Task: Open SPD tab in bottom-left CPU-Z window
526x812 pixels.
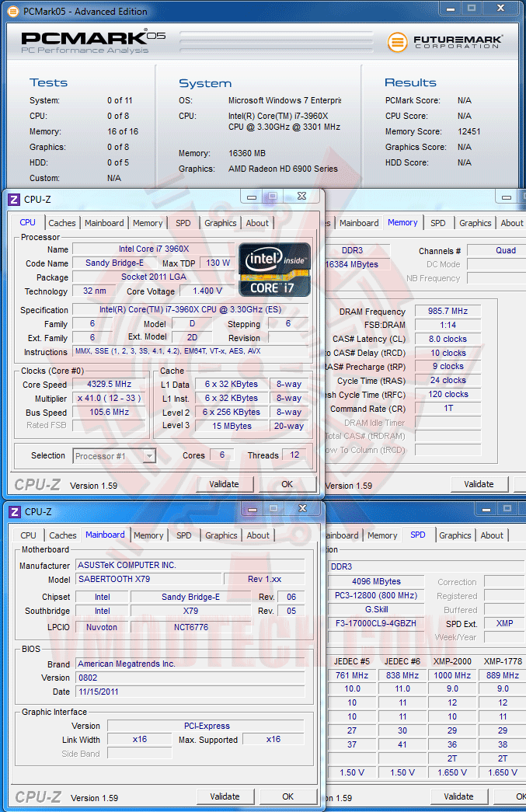Action: pyautogui.click(x=184, y=535)
